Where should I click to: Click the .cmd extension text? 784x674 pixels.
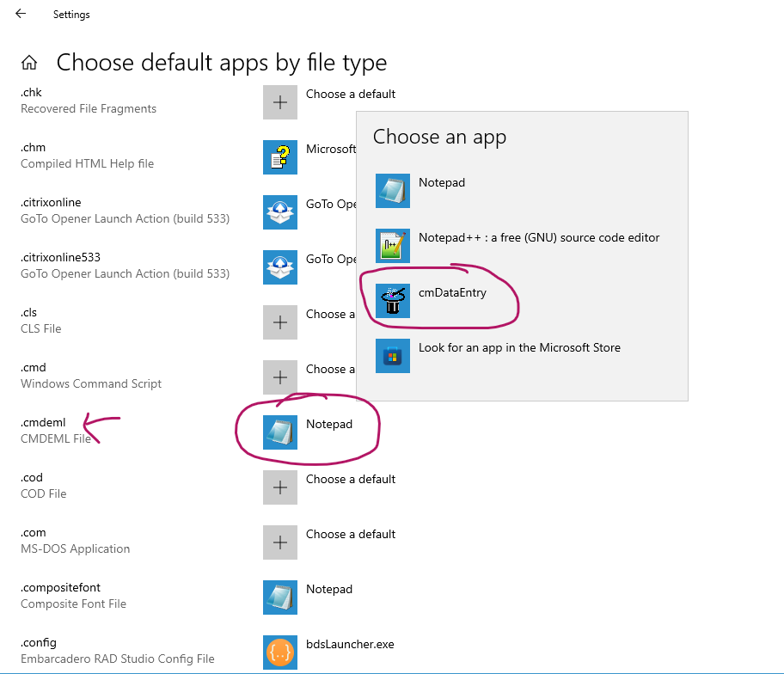[x=33, y=367]
